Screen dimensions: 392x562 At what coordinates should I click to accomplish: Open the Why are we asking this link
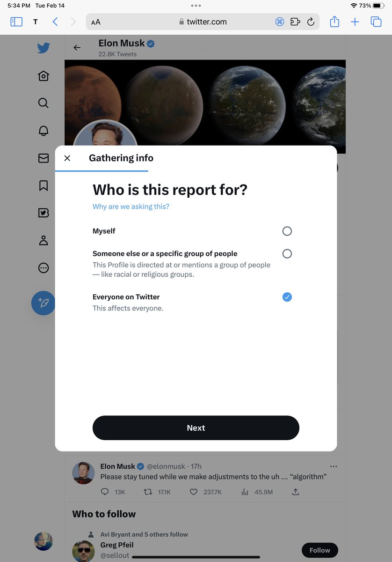coord(131,207)
